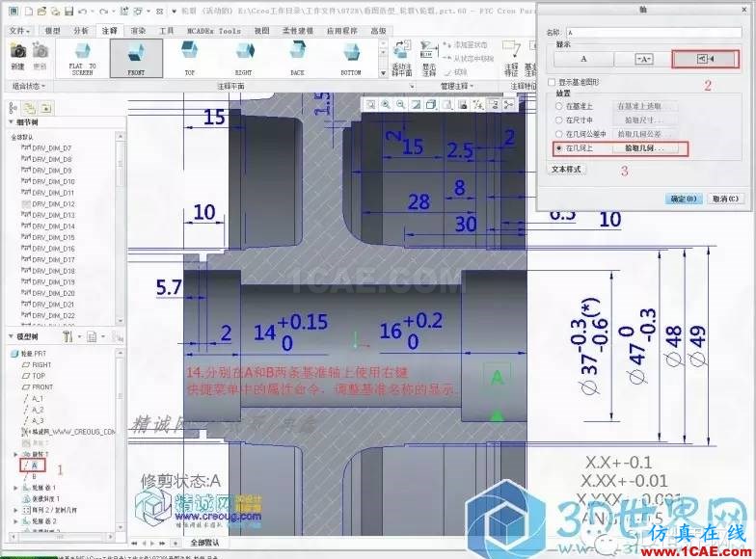756x559 pixels.
Task: Click the New file icon in quick access toolbar
Action: click(x=29, y=12)
